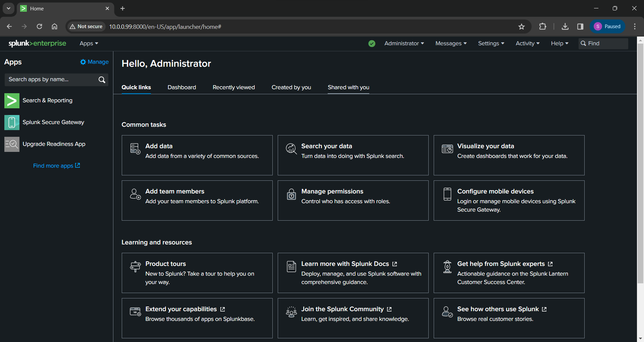Click the Product tours signpost icon

pyautogui.click(x=135, y=266)
